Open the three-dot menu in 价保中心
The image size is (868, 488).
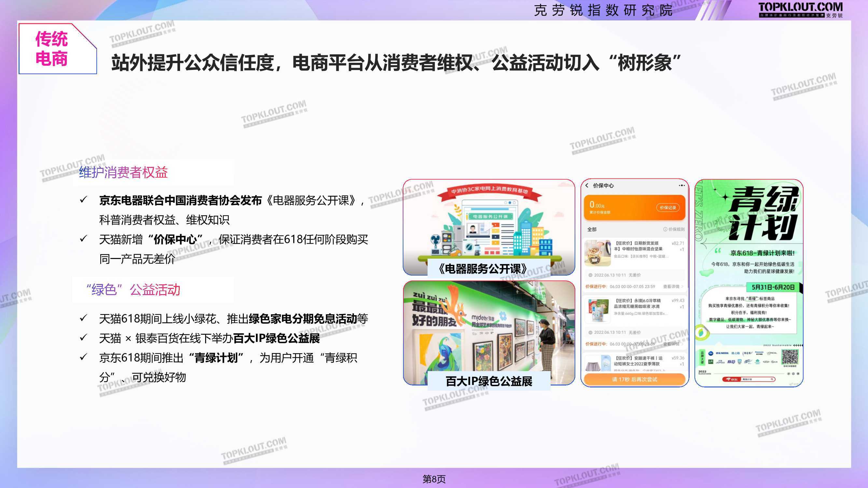682,185
